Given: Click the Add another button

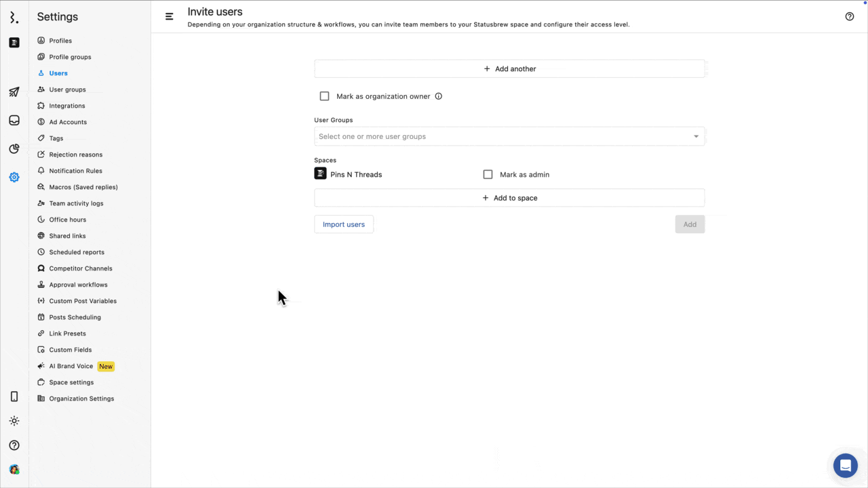Looking at the screenshot, I should 509,68.
